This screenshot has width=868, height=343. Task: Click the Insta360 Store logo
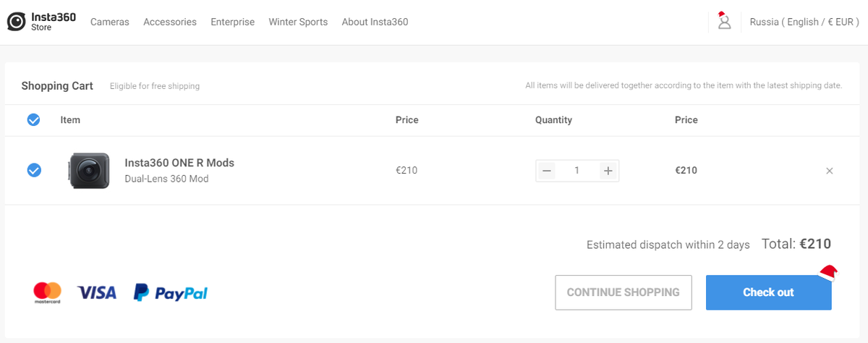pos(41,22)
